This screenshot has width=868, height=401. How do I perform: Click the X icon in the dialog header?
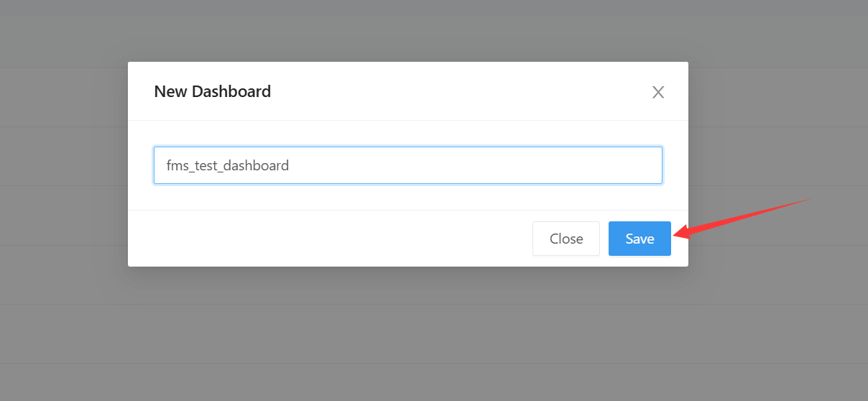658,92
